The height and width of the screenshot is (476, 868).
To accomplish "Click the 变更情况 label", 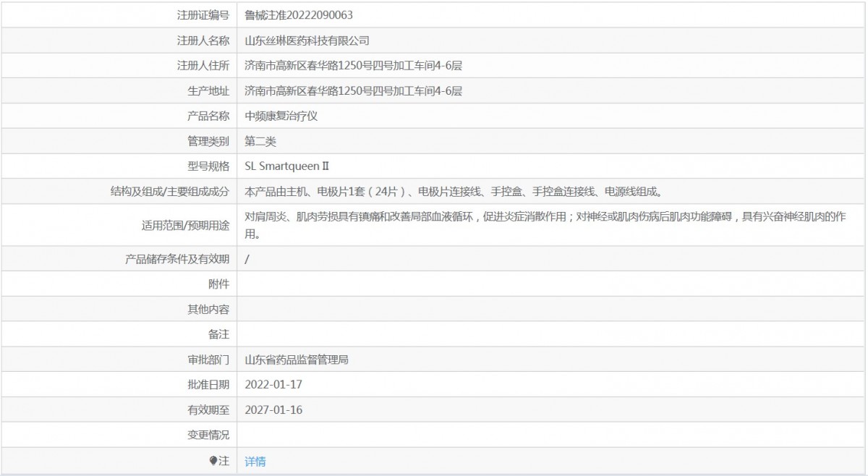I will click(208, 435).
